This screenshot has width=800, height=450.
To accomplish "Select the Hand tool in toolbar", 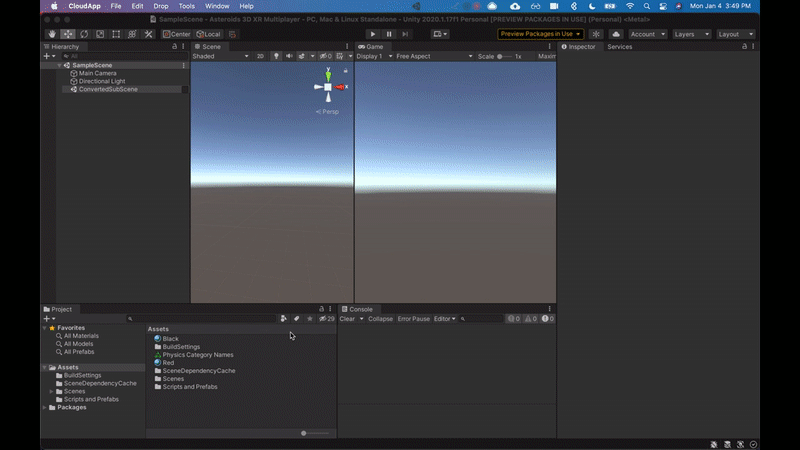I will [x=52, y=34].
